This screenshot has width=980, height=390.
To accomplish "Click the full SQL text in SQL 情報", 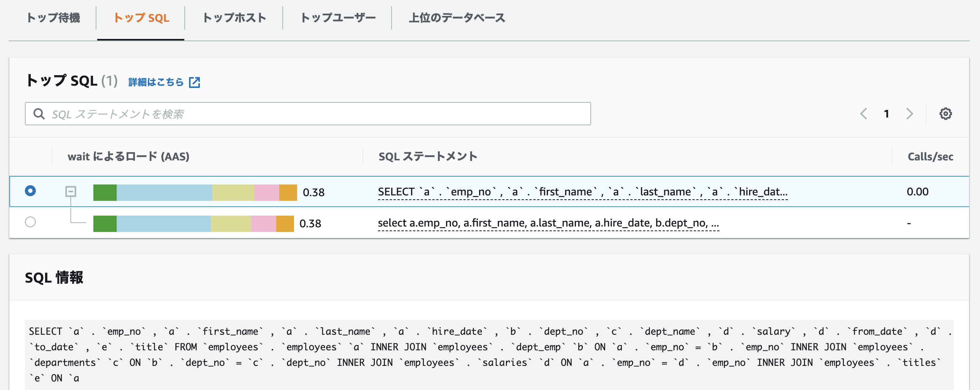I will pos(489,355).
